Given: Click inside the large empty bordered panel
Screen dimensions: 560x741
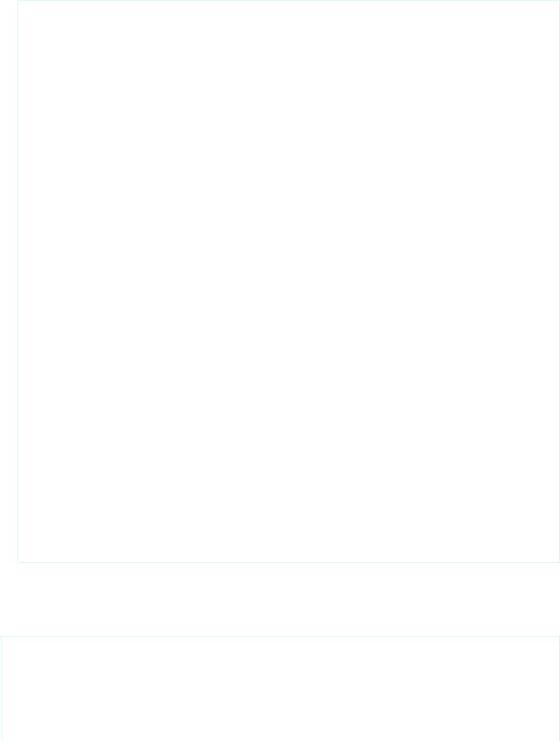Looking at the screenshot, I should pyautogui.click(x=288, y=281).
